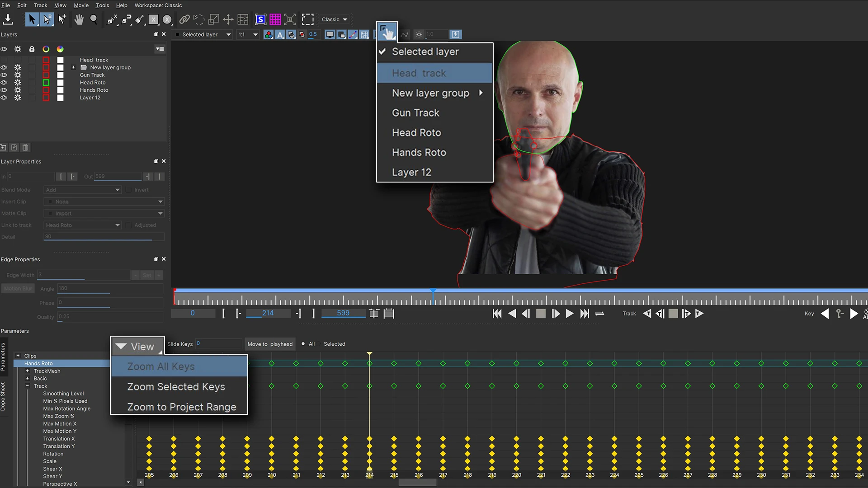Click the magnetic spline tool icon
868x488 pixels.
[x=126, y=19]
